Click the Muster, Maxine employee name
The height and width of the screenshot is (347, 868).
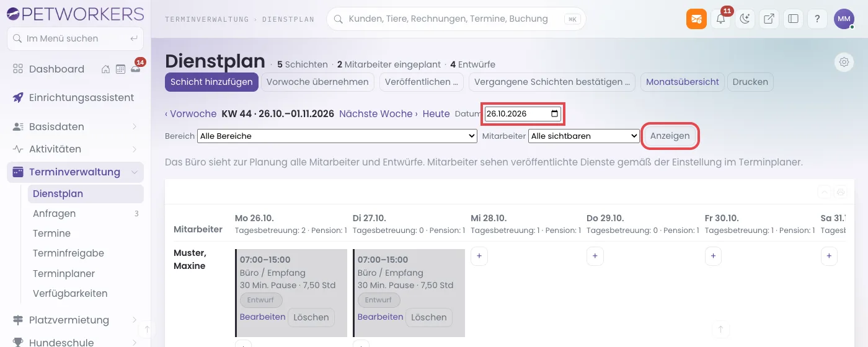click(190, 260)
